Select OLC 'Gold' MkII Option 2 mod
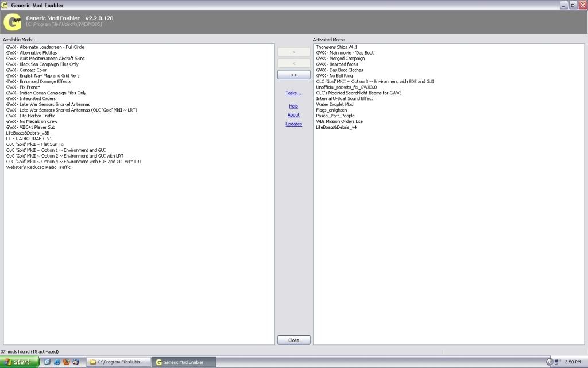 click(x=65, y=156)
